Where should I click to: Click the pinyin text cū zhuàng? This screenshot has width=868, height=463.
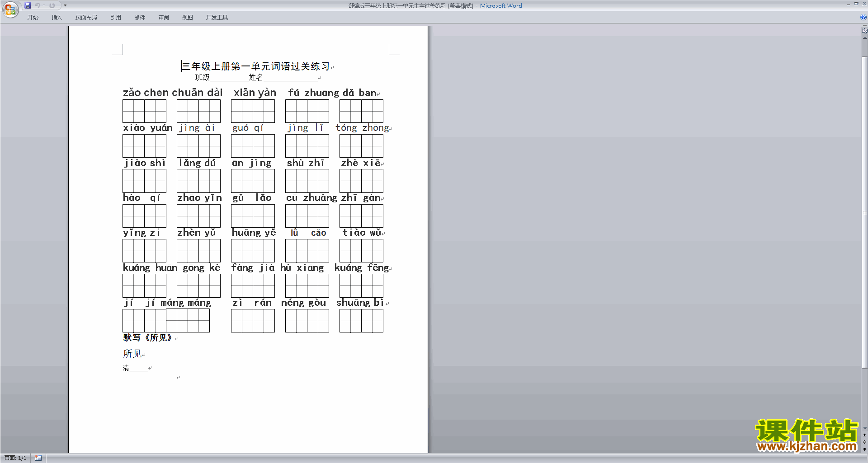click(x=311, y=197)
